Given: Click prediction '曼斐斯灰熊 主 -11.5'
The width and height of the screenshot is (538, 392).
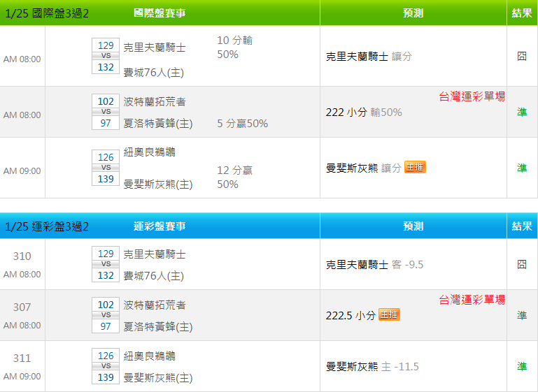Looking at the screenshot, I should click(x=372, y=367).
